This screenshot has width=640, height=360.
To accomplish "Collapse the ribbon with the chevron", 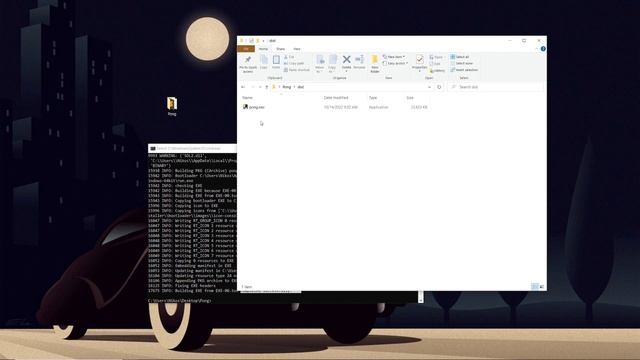I will coord(536,49).
